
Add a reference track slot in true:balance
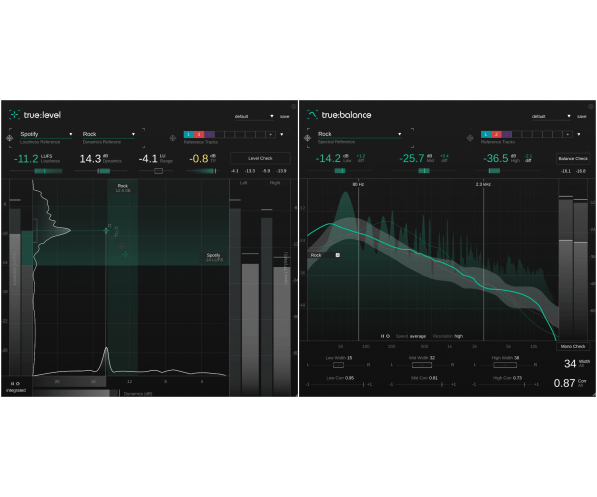pos(568,134)
